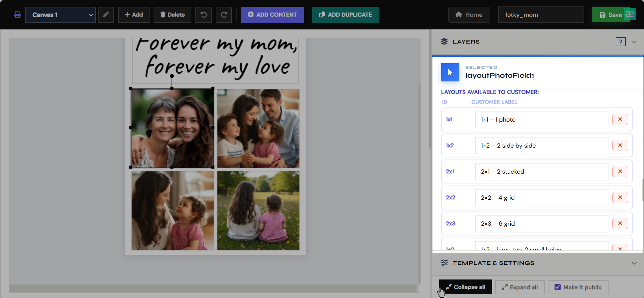Click the rotation handle above selected photo

(172, 76)
